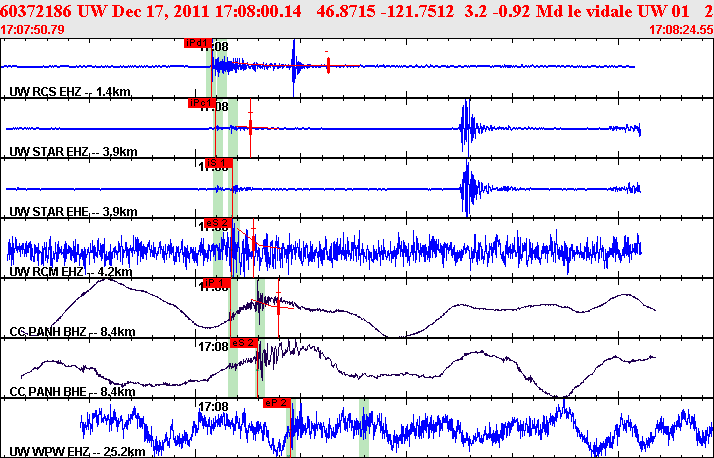The height and width of the screenshot is (458, 714).
Task: Click the start time 17:07:50.79 label
Action: point(34,30)
